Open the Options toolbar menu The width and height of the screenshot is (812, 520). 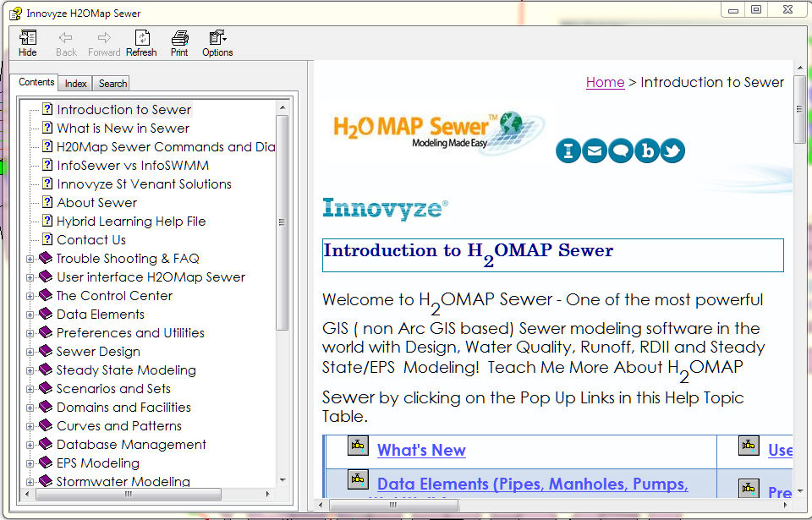pos(217,43)
